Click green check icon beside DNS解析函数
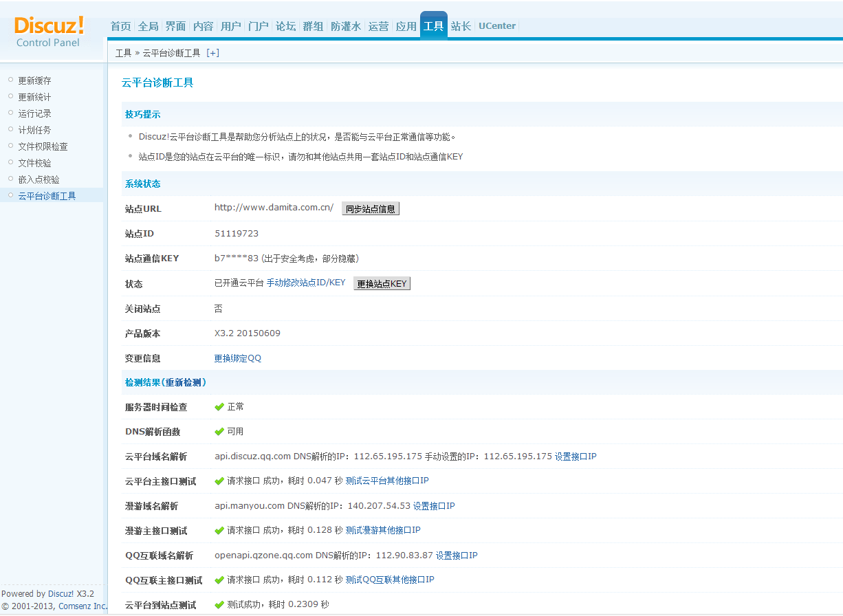 (219, 432)
